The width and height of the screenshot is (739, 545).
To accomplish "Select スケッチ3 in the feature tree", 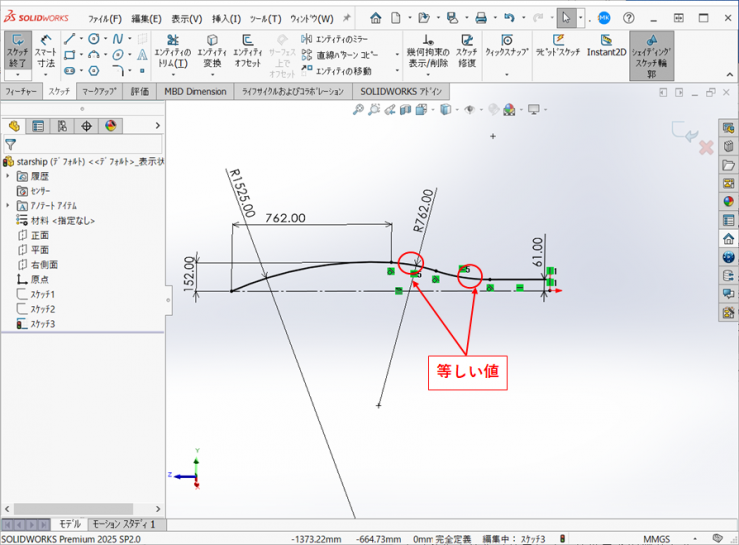I will [42, 324].
